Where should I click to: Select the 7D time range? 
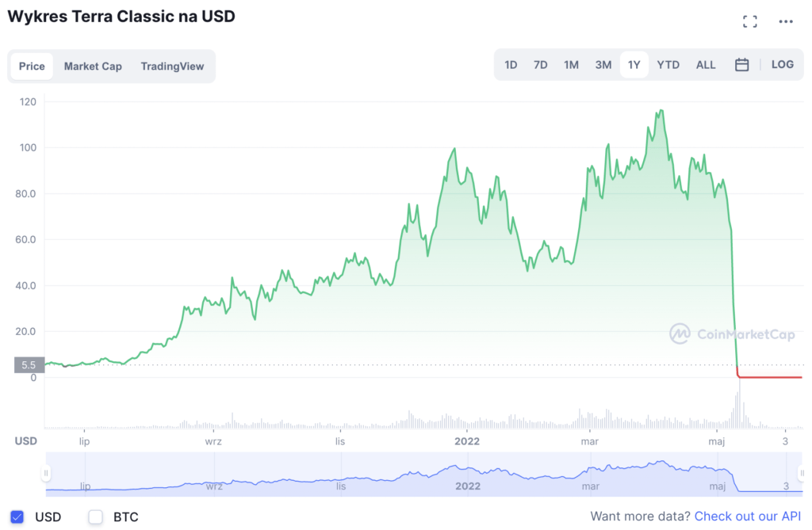click(540, 65)
